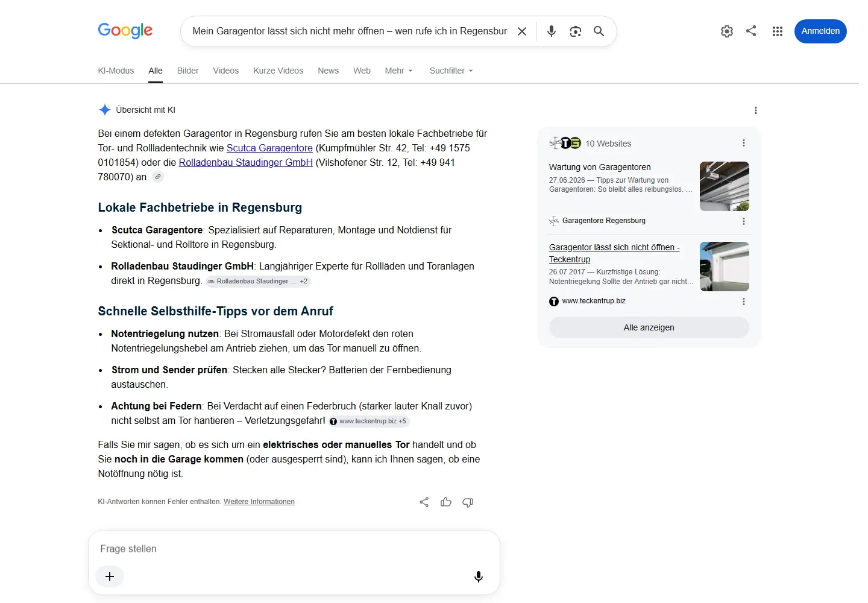Click the source link chip after 'an.'
Image resolution: width=868 pixels, height=603 pixels.
pos(158,177)
